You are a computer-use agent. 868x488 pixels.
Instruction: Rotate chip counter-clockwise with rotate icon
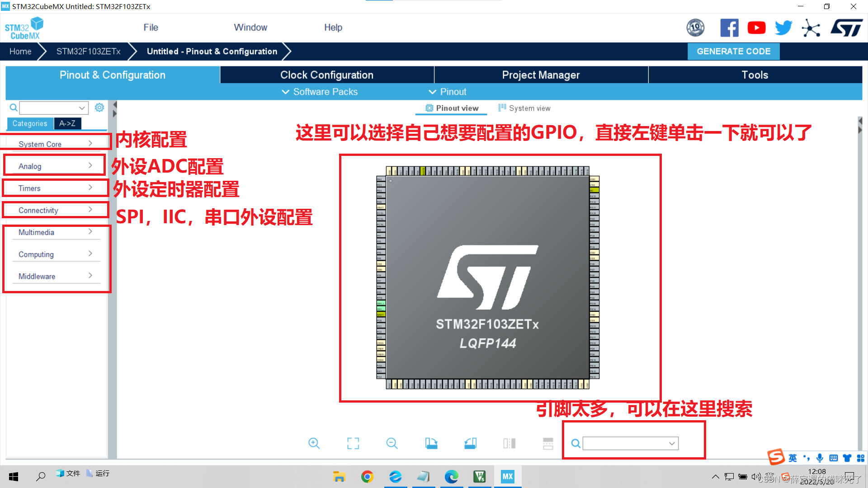[470, 443]
